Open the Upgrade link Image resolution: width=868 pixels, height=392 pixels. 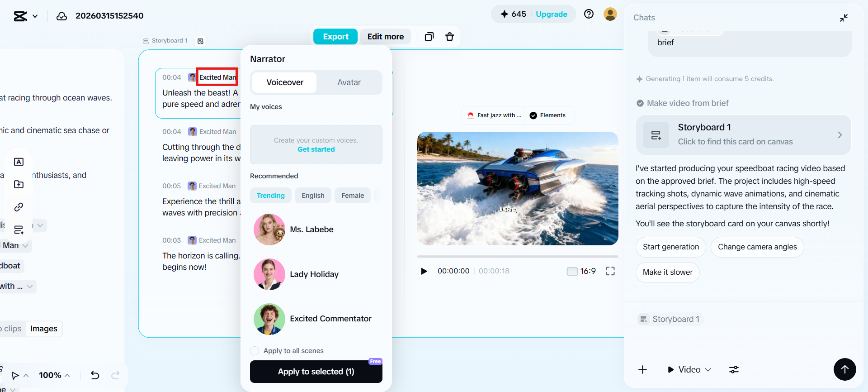[551, 14]
